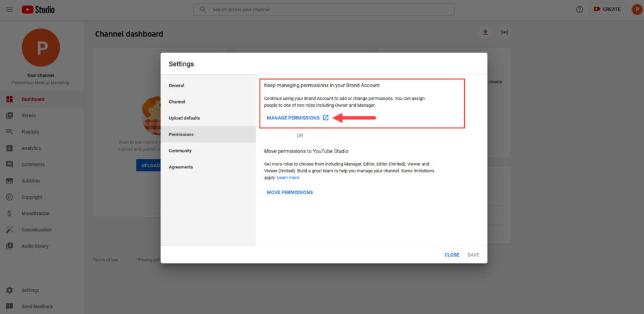
Task: Open Audio library in the sidebar
Action: pyautogui.click(x=35, y=246)
